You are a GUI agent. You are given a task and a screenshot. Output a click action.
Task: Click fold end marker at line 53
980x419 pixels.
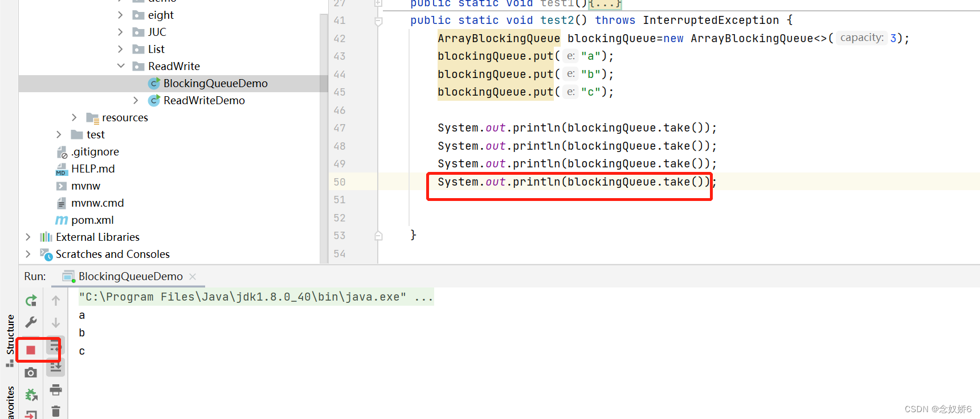click(378, 236)
